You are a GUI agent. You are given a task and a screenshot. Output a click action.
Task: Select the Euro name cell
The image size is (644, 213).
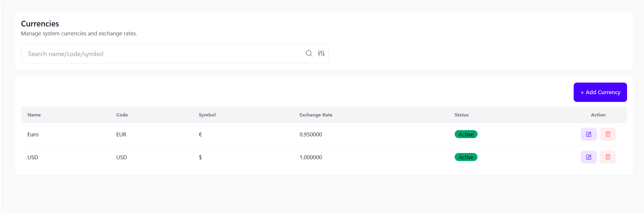click(x=33, y=135)
